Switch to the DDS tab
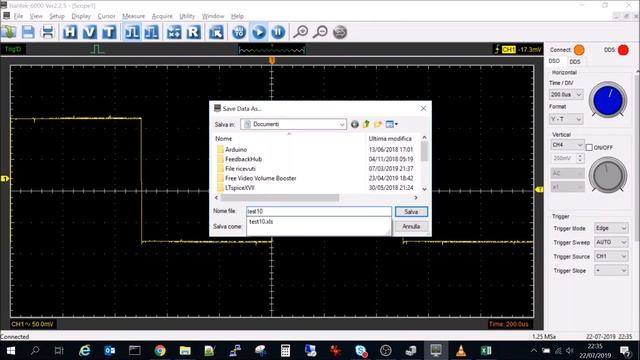The height and width of the screenshot is (360, 640). click(x=575, y=62)
